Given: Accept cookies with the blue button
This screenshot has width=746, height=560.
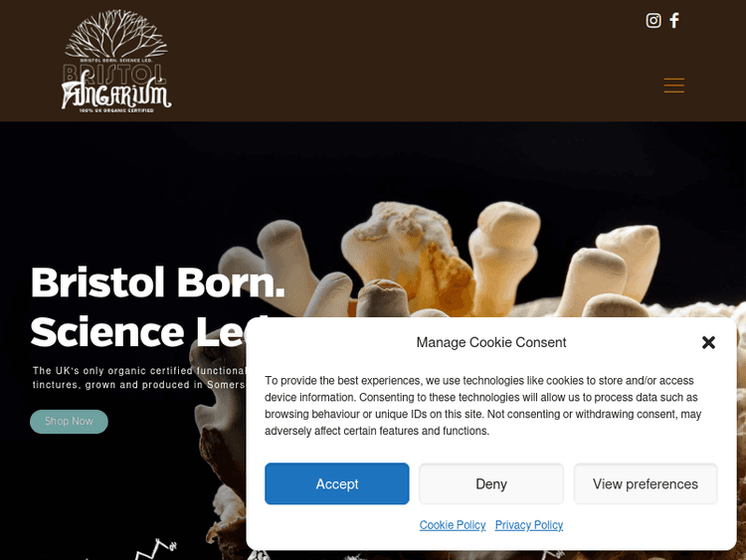Looking at the screenshot, I should coord(337,483).
